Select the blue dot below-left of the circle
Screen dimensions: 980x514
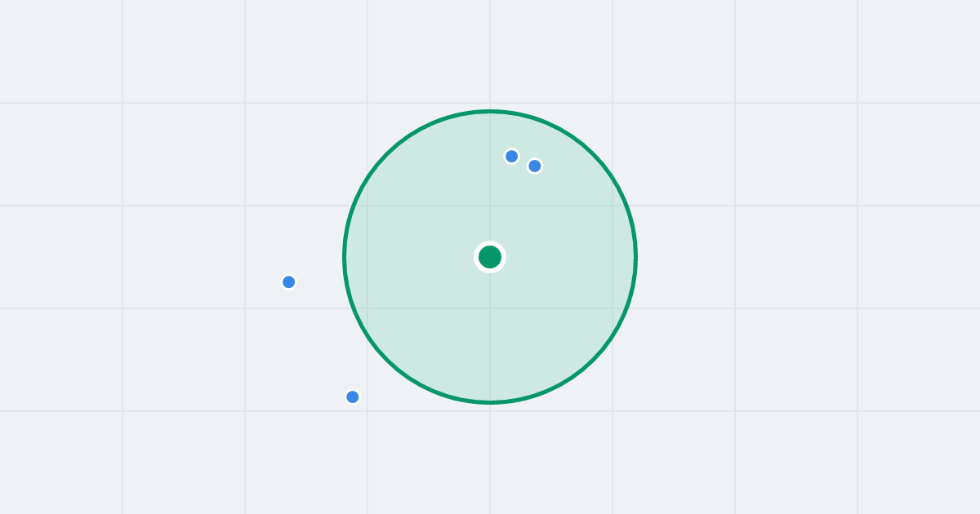click(353, 397)
